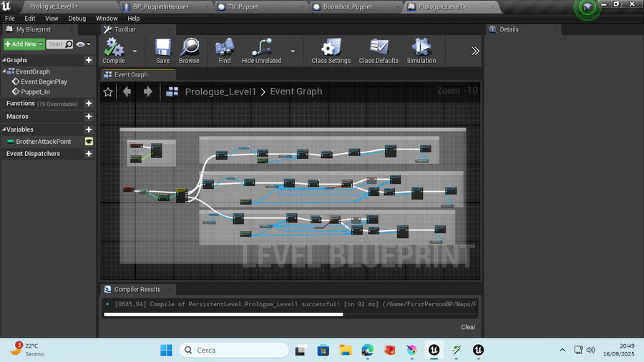Open File Explorer from taskbar
The height and width of the screenshot is (362, 644).
[x=346, y=350]
